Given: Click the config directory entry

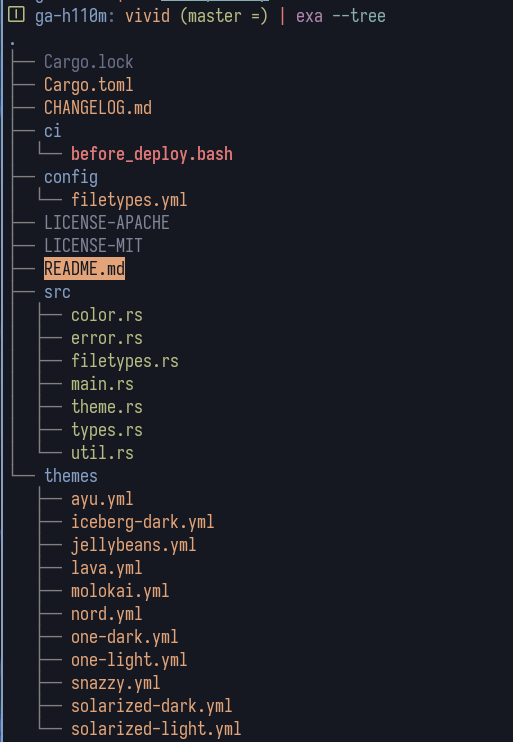Looking at the screenshot, I should [71, 177].
